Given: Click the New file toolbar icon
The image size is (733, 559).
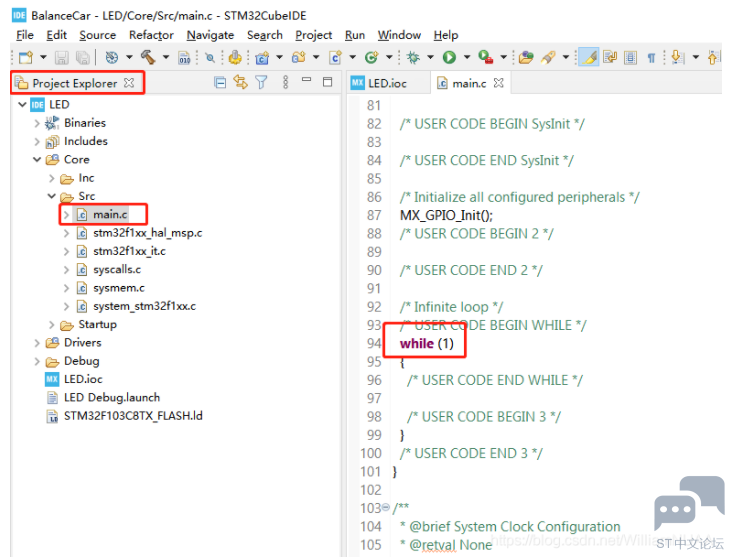Looking at the screenshot, I should pyautogui.click(x=26, y=57).
